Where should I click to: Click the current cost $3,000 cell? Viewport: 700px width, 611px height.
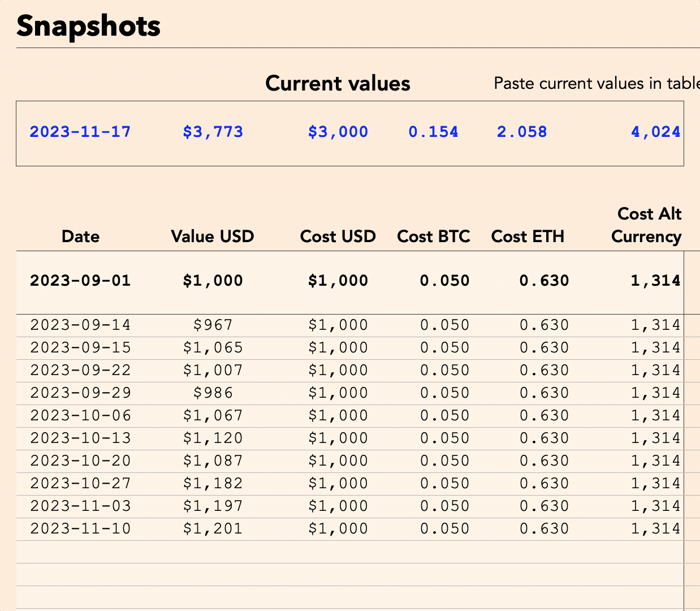pyautogui.click(x=338, y=132)
